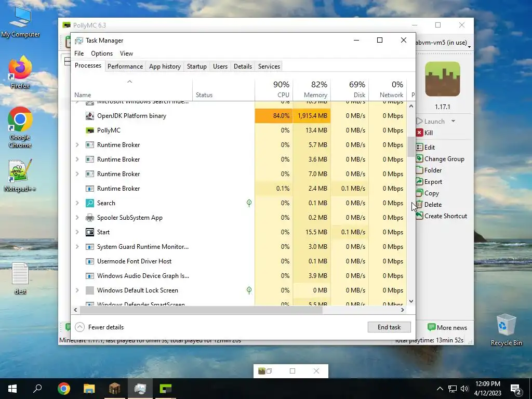
Task: Expand the Windows Default Lock Screen group
Action: pos(77,290)
